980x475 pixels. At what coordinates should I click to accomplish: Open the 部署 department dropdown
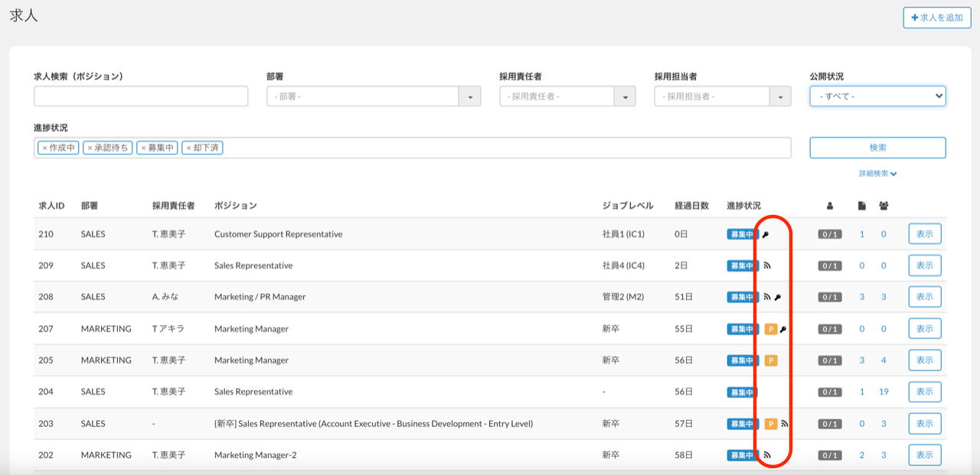pos(469,96)
